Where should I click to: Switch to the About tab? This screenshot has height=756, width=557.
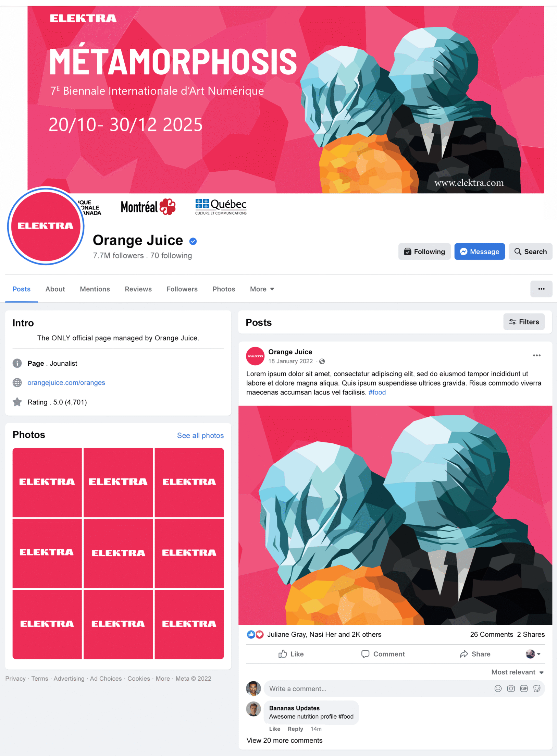coord(55,289)
